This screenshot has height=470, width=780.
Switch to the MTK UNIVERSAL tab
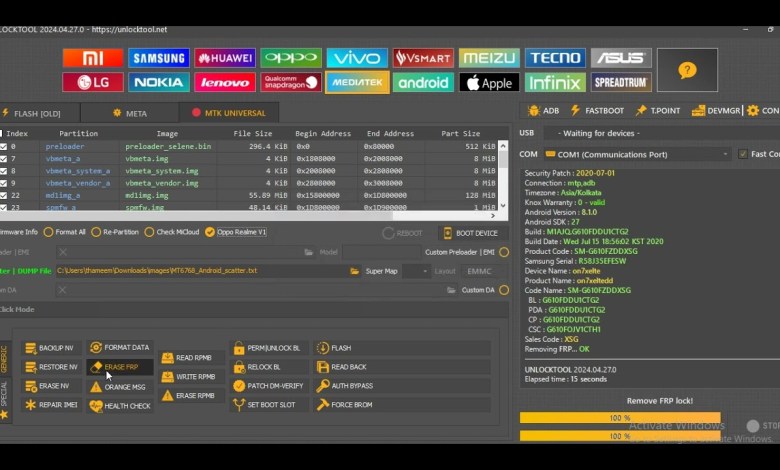[229, 113]
